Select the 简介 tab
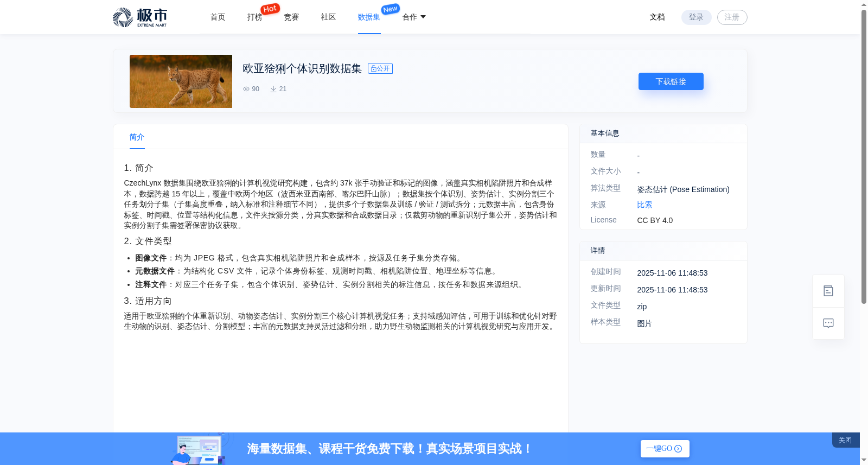 137,137
